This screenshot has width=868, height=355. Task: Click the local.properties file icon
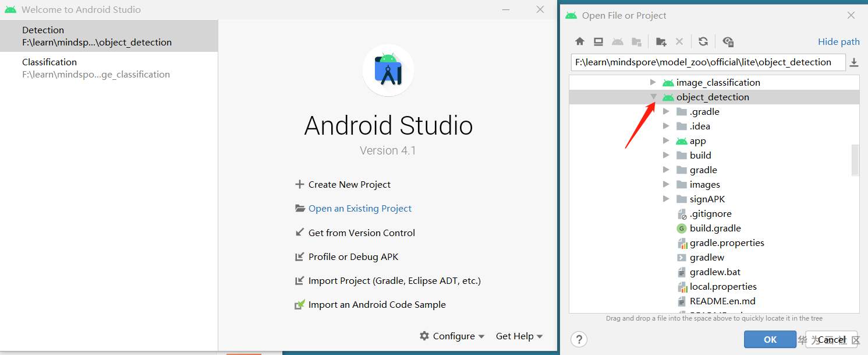coord(682,287)
